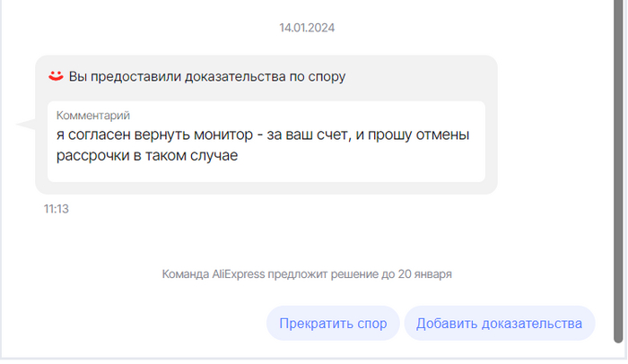Image resolution: width=628 pixels, height=364 pixels.
Task: Click the "Комментарий" label in the message
Action: point(93,116)
